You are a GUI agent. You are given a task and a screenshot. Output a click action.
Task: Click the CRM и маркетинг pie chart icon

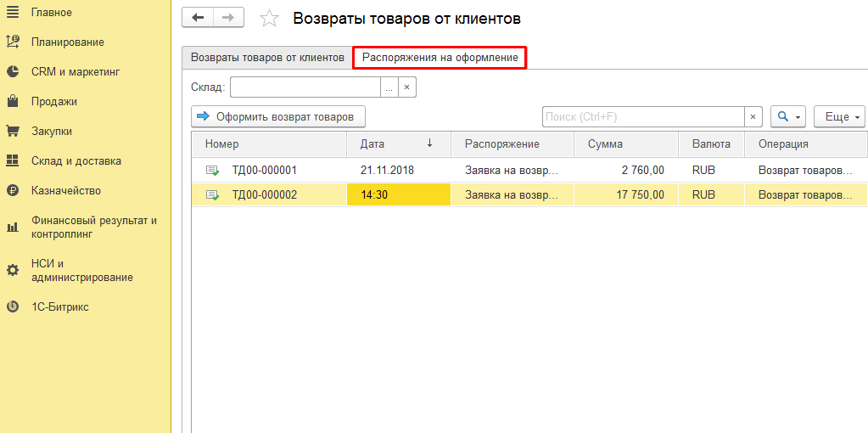click(x=13, y=72)
